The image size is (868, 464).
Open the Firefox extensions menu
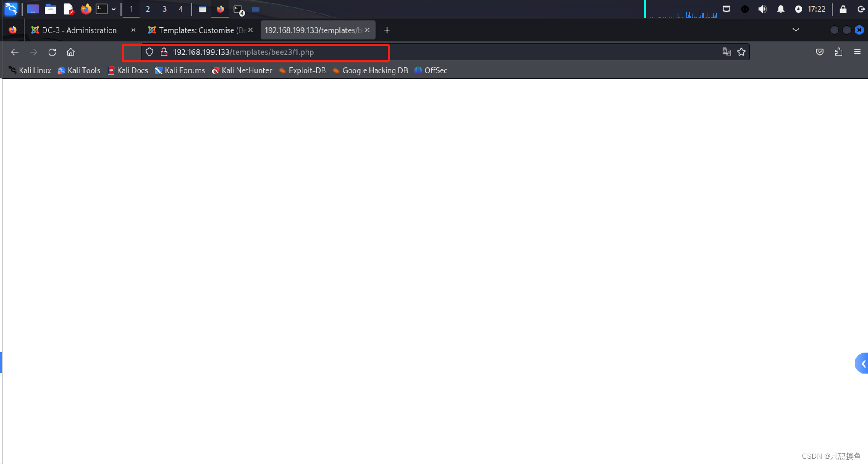(838, 52)
